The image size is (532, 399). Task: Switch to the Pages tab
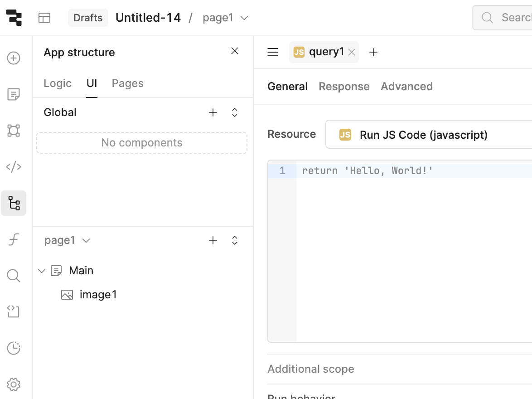click(127, 83)
